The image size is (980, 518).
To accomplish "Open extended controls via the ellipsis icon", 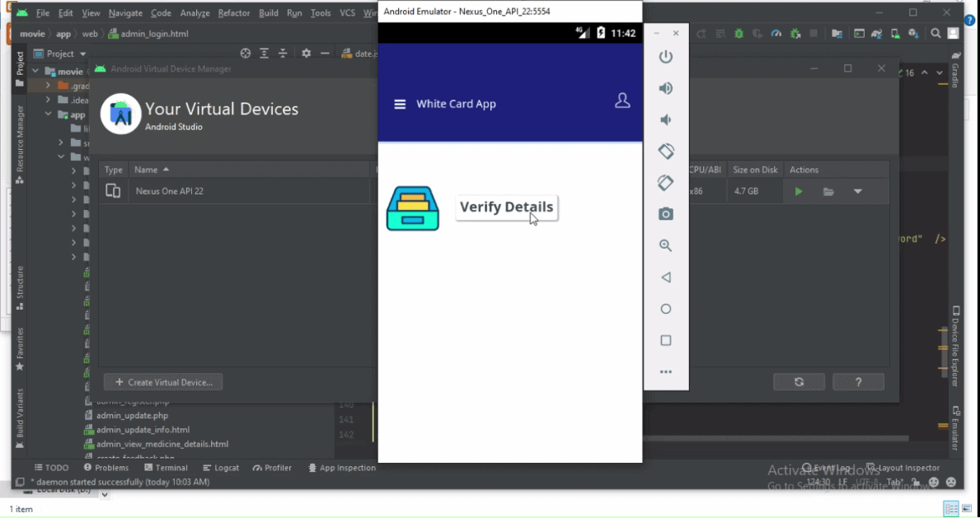I will [666, 371].
